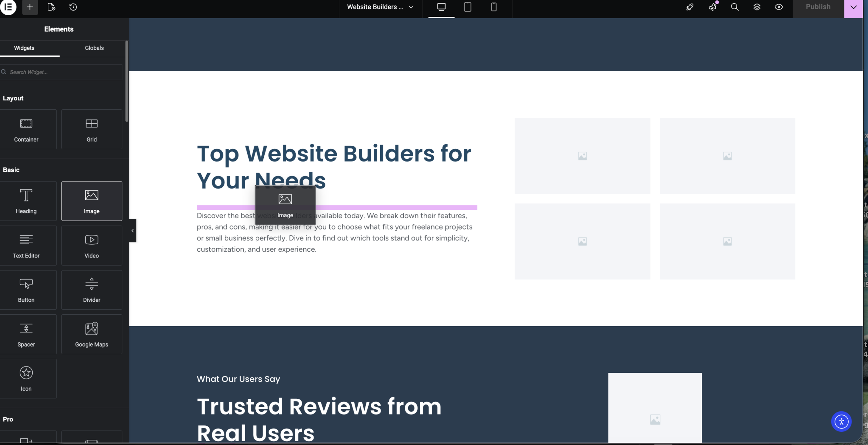This screenshot has width=868, height=445.
Task: Open the page settings document icon
Action: [x=51, y=7]
